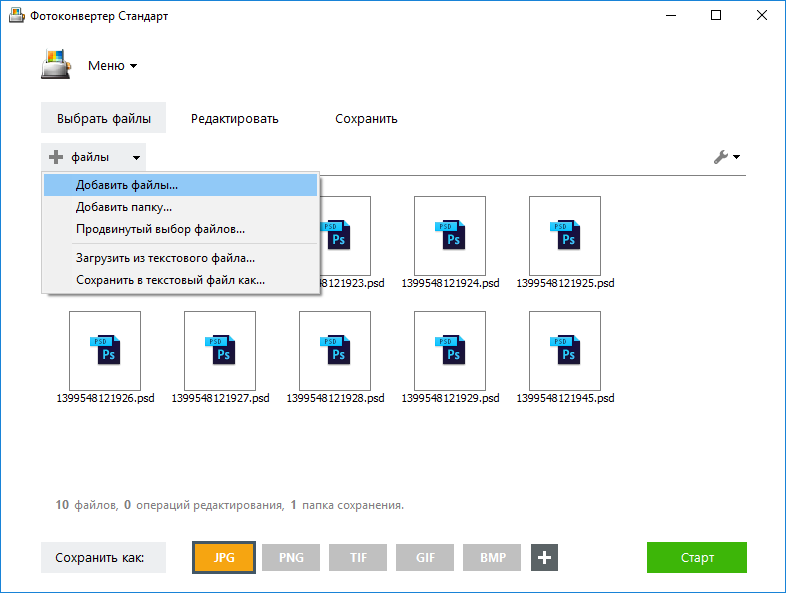Select PSD icon of 1399548121925.psd
The width and height of the screenshot is (786, 593).
(x=565, y=236)
